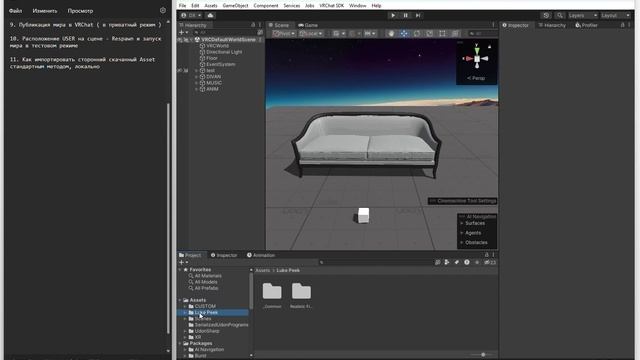640x360 pixels.
Task: Switch to the Animation tab
Action: tap(260, 255)
